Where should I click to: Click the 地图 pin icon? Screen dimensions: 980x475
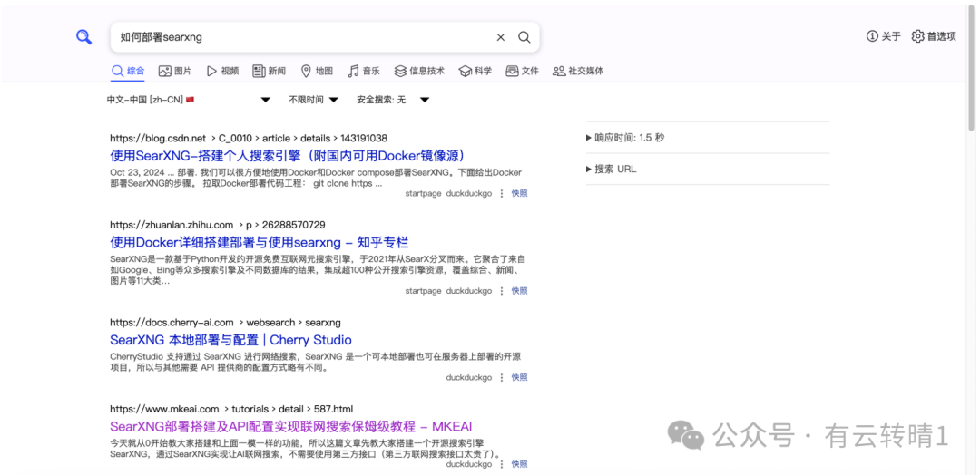click(x=306, y=71)
